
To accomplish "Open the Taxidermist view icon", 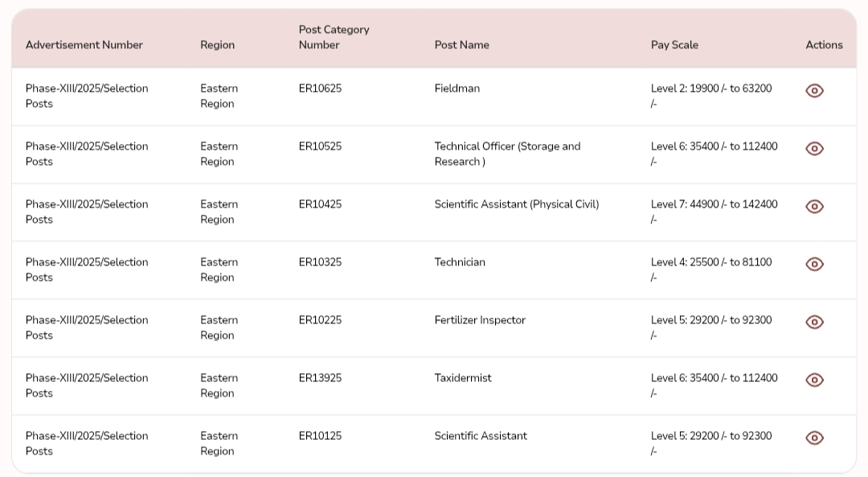I will coord(814,380).
